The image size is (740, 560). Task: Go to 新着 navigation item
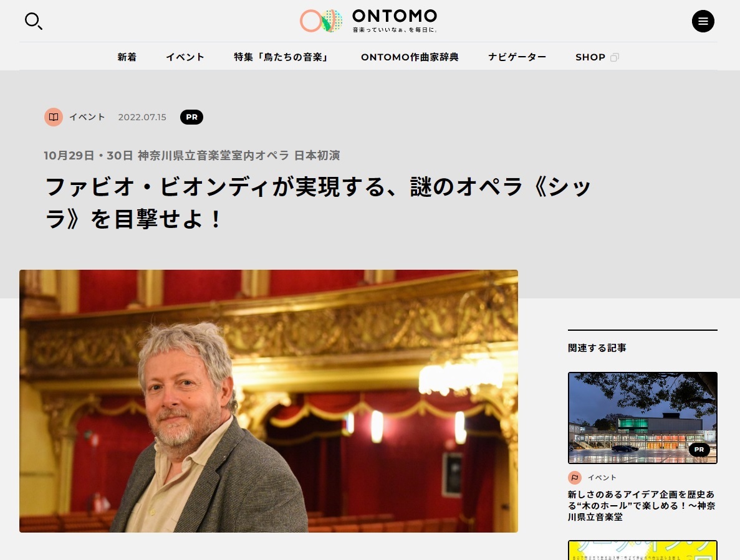coord(127,57)
